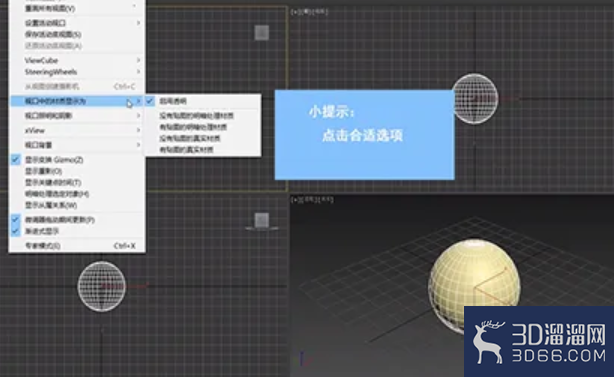Select 有贴图的真实材质 in submenu
614x377 pixels.
(x=203, y=150)
